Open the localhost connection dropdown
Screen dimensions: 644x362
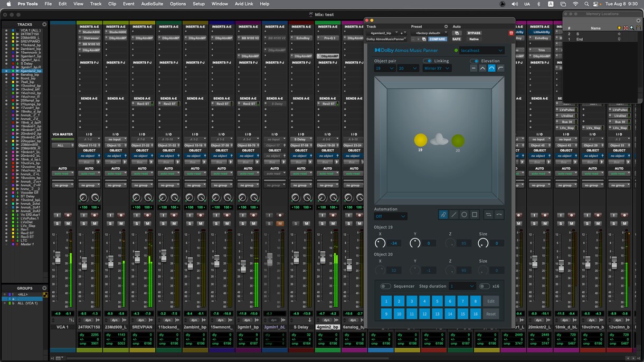coord(482,51)
